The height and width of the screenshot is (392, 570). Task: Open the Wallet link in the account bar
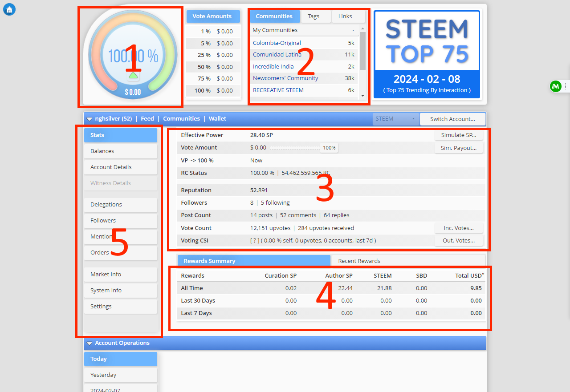(217, 119)
